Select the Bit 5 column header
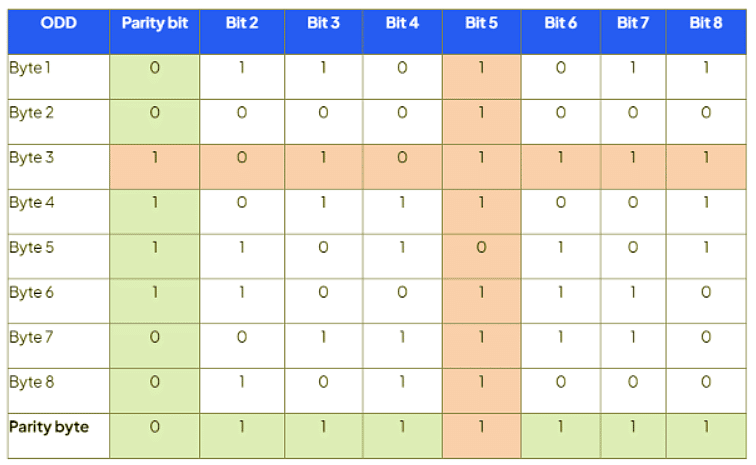This screenshot has height=465, width=756. [x=481, y=25]
